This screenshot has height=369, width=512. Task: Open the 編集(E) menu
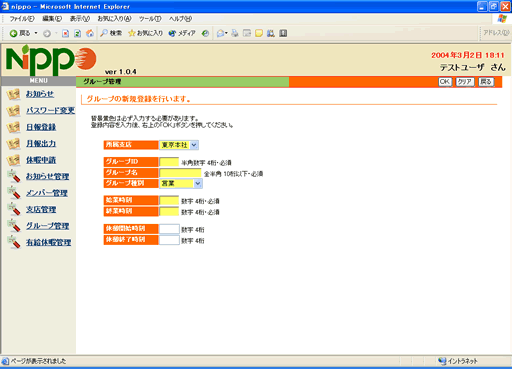[x=52, y=19]
